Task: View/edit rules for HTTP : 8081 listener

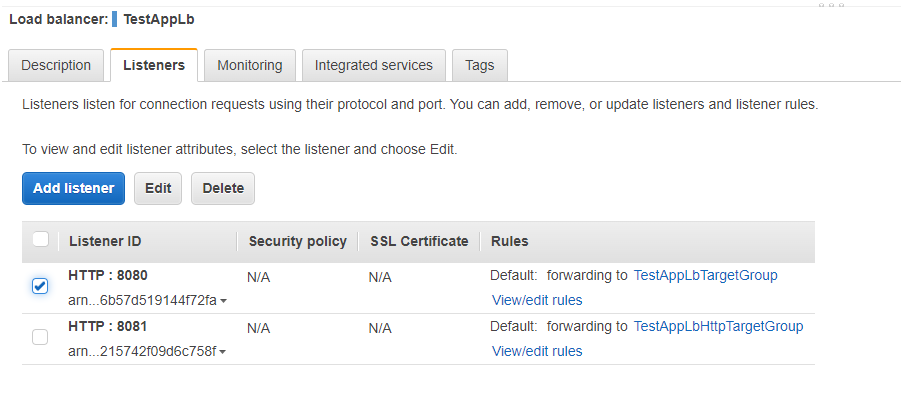Action: pos(537,351)
